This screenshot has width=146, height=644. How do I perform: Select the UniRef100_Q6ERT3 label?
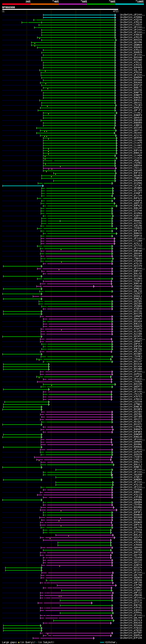pyautogui.click(x=131, y=387)
